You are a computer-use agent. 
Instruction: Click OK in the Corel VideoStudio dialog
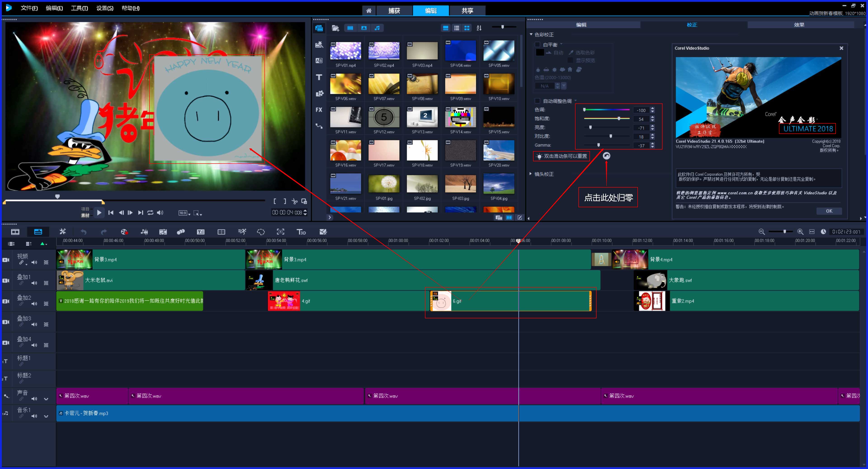click(829, 211)
